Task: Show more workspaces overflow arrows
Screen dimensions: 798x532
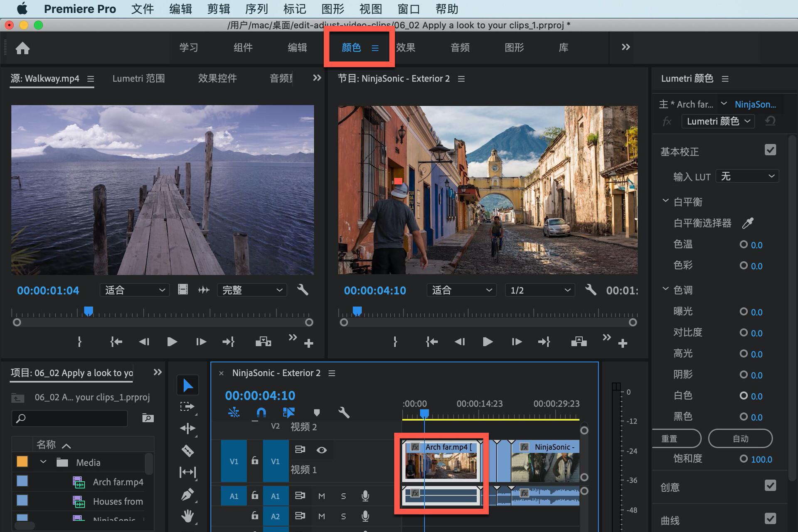Action: pyautogui.click(x=626, y=47)
